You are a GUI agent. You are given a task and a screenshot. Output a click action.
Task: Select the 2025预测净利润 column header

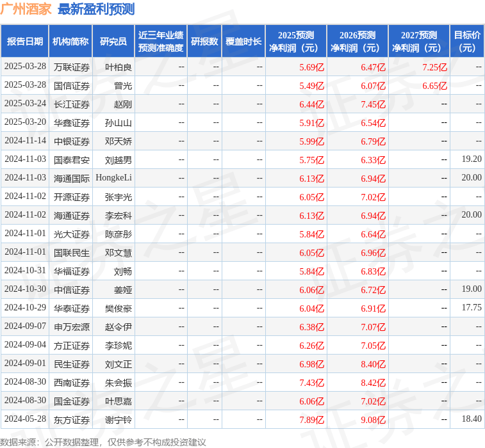click(x=296, y=42)
